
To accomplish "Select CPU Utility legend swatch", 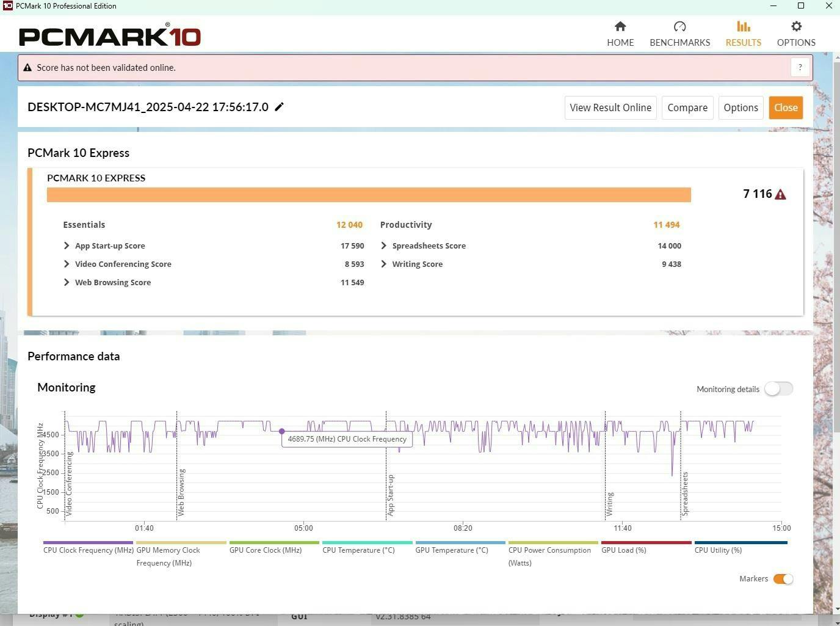I will tap(741, 542).
